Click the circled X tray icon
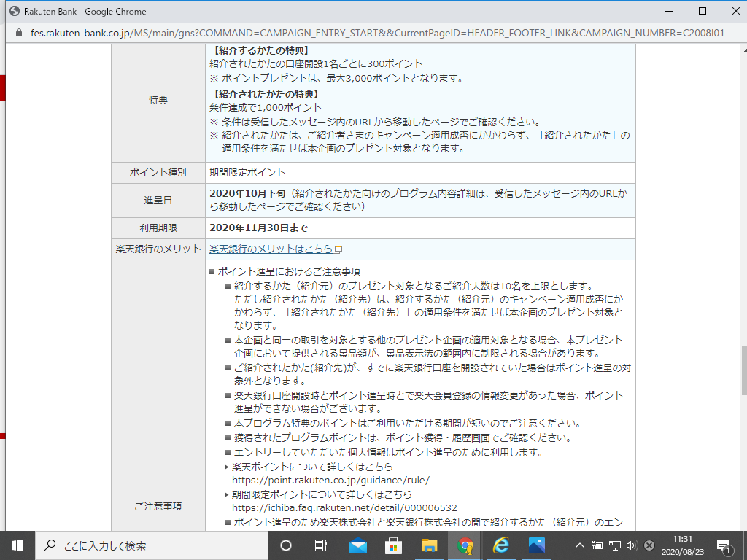This screenshot has height=560, width=747. tap(649, 545)
